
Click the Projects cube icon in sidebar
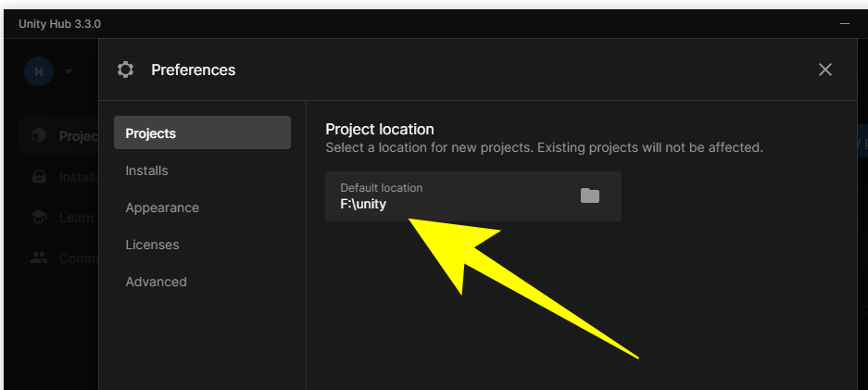[x=38, y=136]
